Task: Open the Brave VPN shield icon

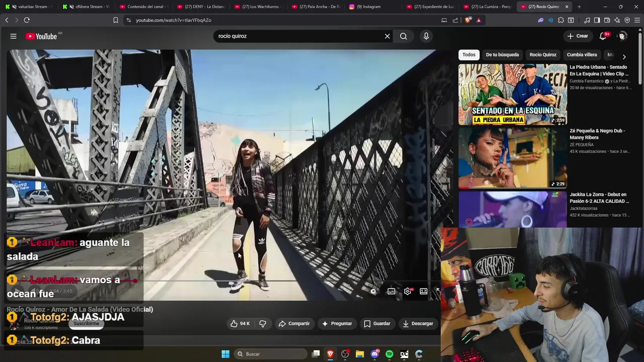Action: (x=627, y=20)
